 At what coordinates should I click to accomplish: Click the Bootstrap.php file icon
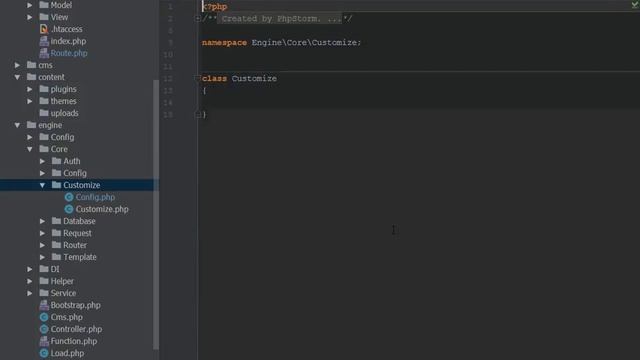coord(44,305)
